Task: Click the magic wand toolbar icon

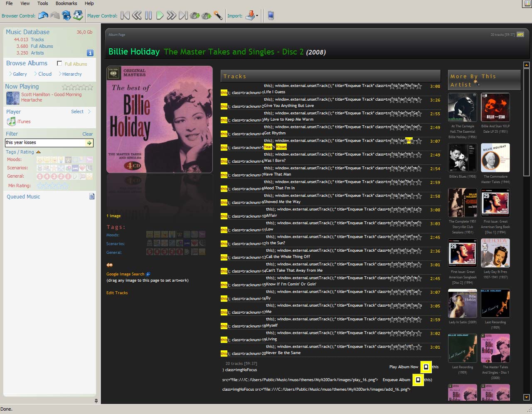Action: [x=218, y=15]
